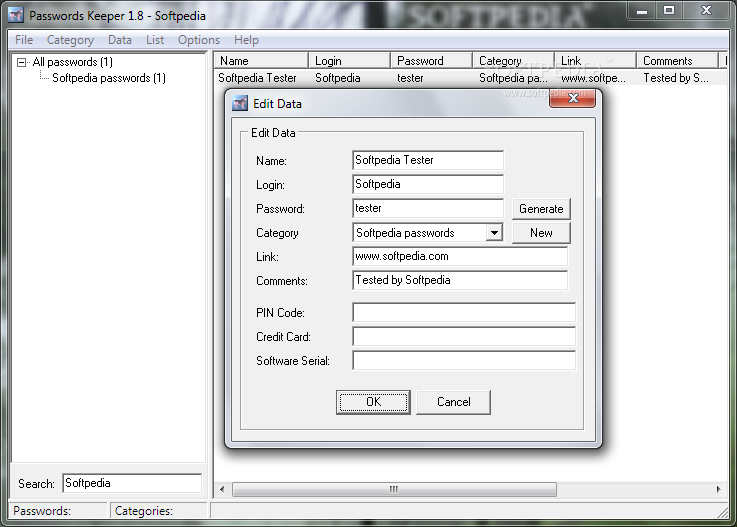
Task: Open the Category dropdown arrow
Action: [x=494, y=233]
